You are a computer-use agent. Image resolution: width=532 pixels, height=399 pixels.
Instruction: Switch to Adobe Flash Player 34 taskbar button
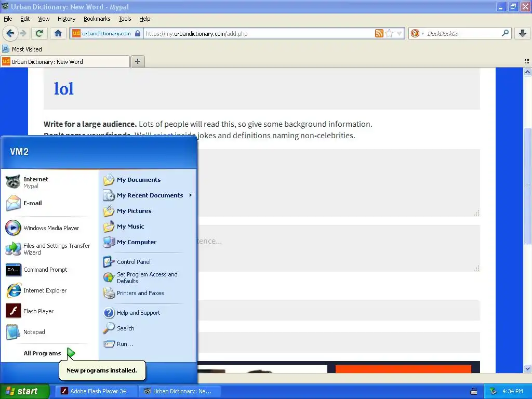click(96, 391)
